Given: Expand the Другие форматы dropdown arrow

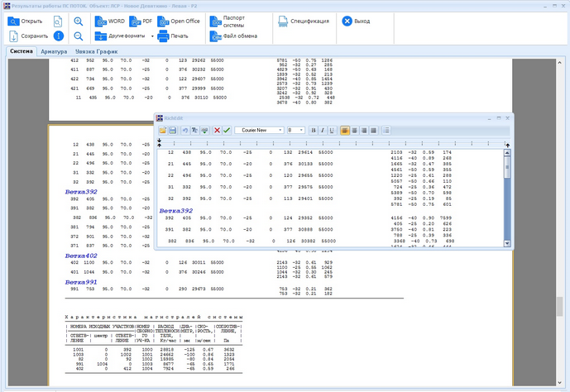Looking at the screenshot, I should click(152, 36).
